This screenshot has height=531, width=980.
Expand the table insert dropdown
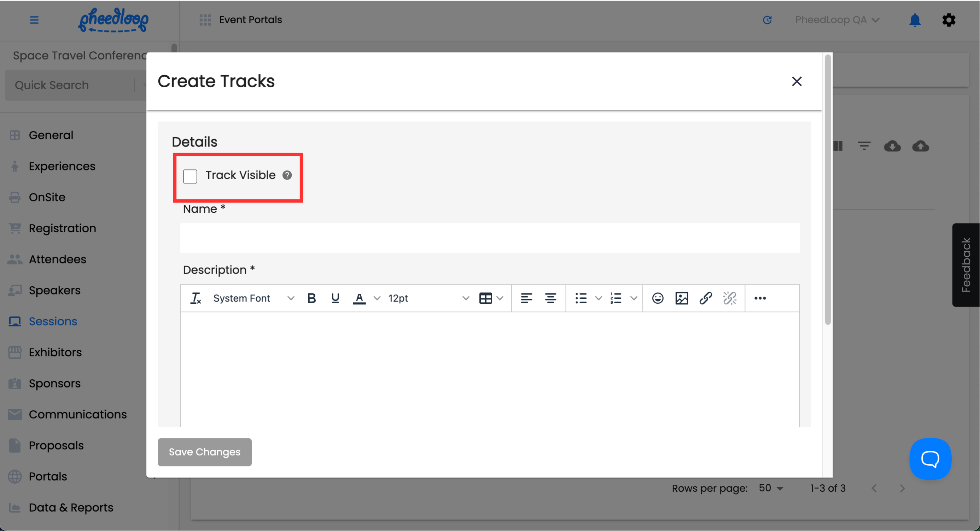pos(500,298)
